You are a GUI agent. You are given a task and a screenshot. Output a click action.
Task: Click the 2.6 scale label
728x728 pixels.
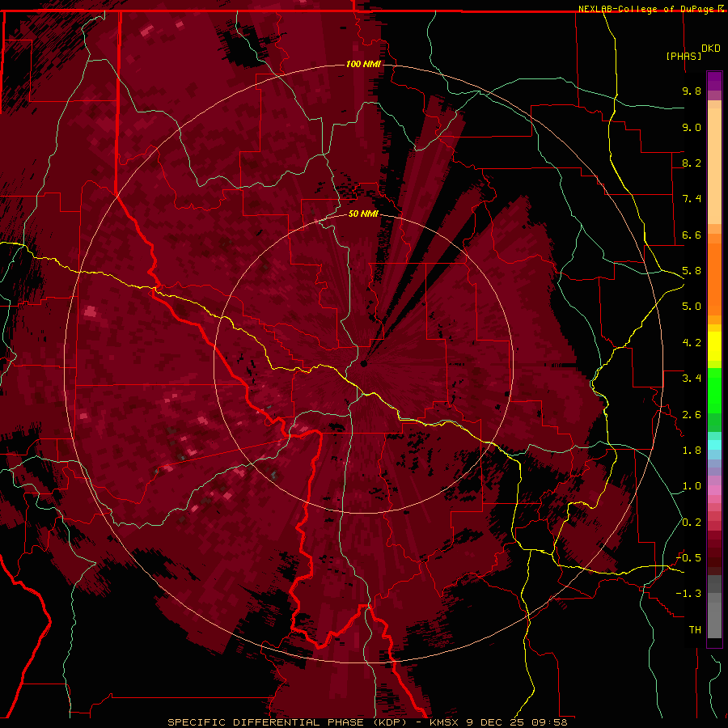(692, 415)
